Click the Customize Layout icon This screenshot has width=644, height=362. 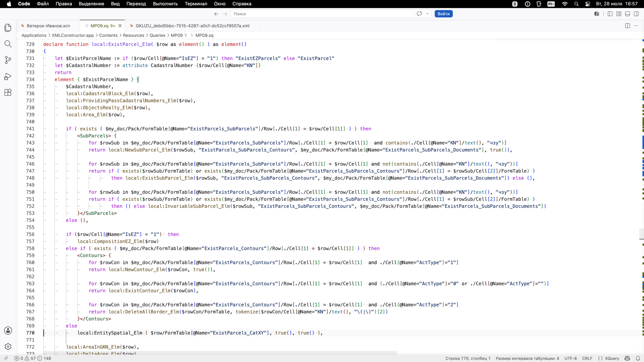click(619, 14)
